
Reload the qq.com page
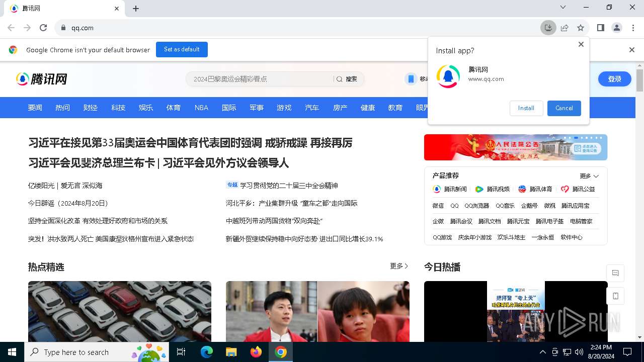(43, 28)
